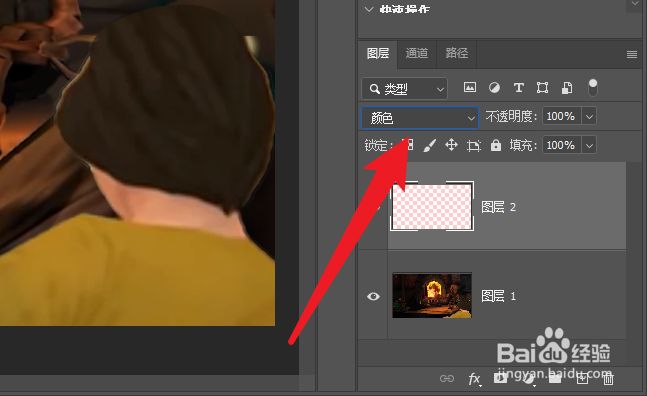The width and height of the screenshot is (647, 396).
Task: Open the 填充 fill percentage dropdown arrow
Action: (589, 146)
